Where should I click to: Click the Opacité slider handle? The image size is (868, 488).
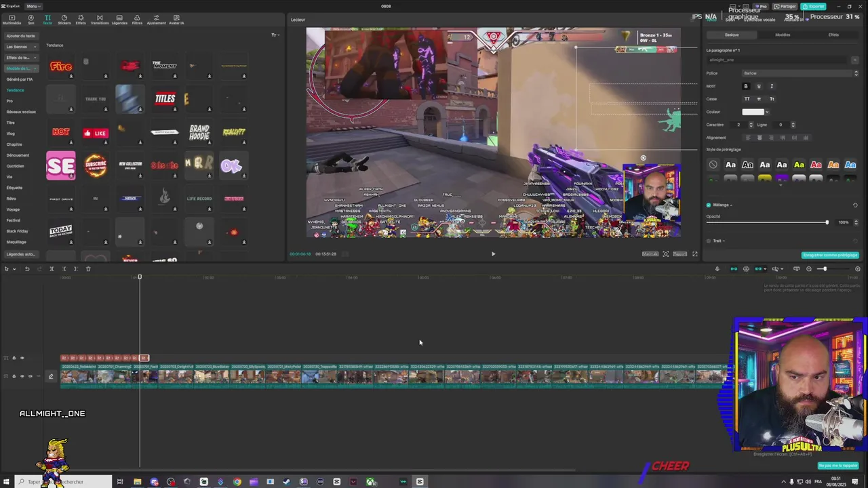click(827, 222)
